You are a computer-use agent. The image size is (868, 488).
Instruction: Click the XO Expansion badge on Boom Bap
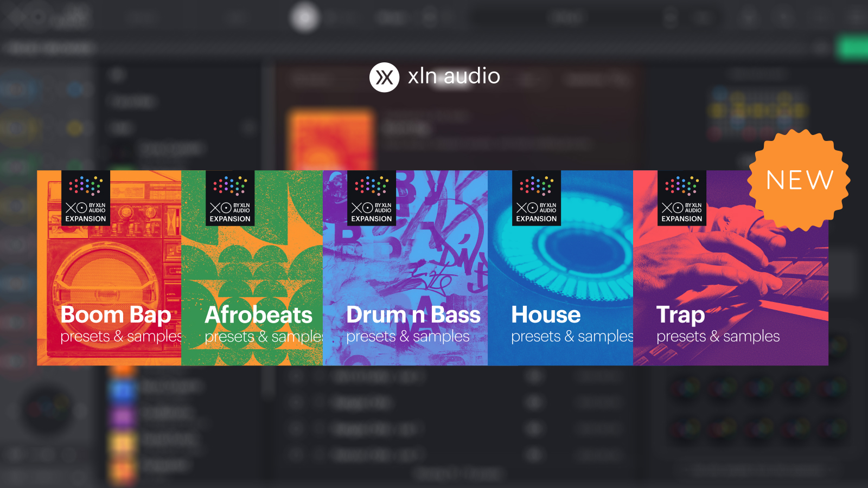(86, 198)
